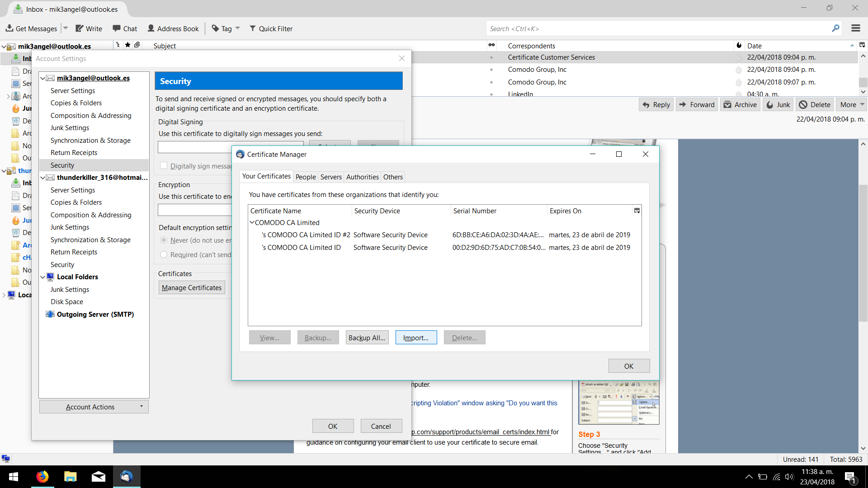Click the Chat toolbar icon

pyautogui.click(x=117, y=28)
